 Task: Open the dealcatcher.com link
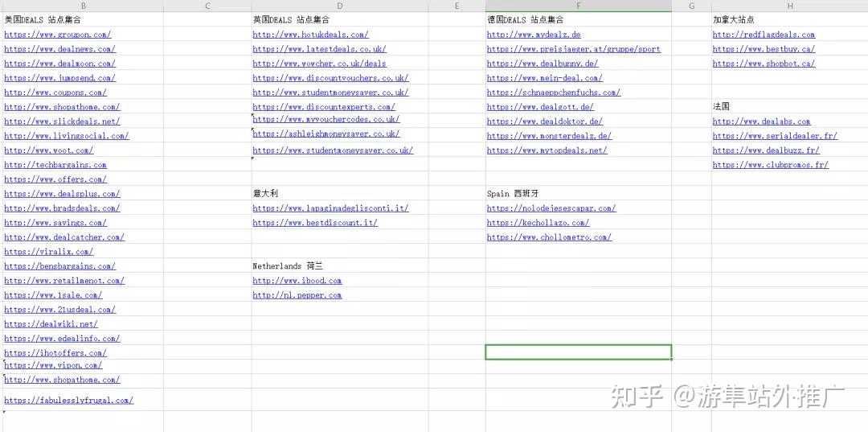(x=64, y=237)
